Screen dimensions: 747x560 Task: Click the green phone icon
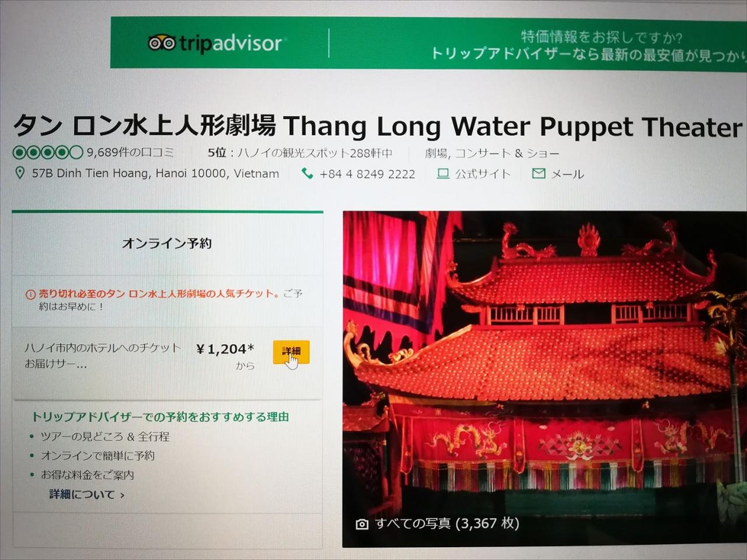[x=307, y=174]
